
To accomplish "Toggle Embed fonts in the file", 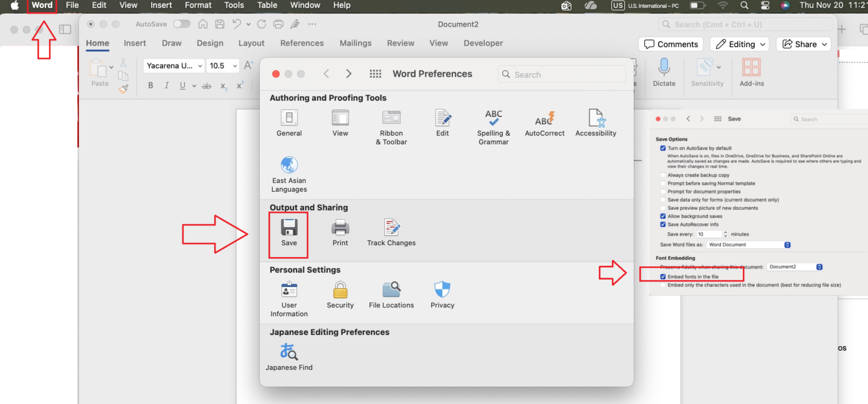I will click(x=663, y=277).
